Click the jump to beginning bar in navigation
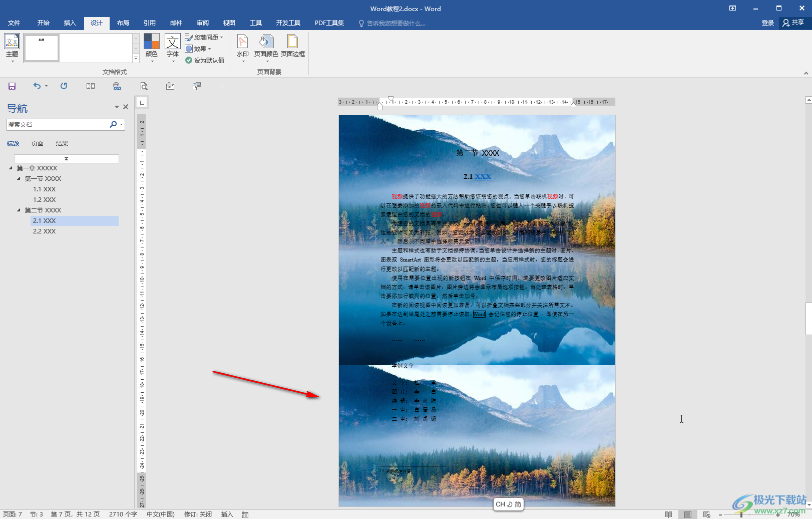The image size is (812, 519). click(x=66, y=159)
